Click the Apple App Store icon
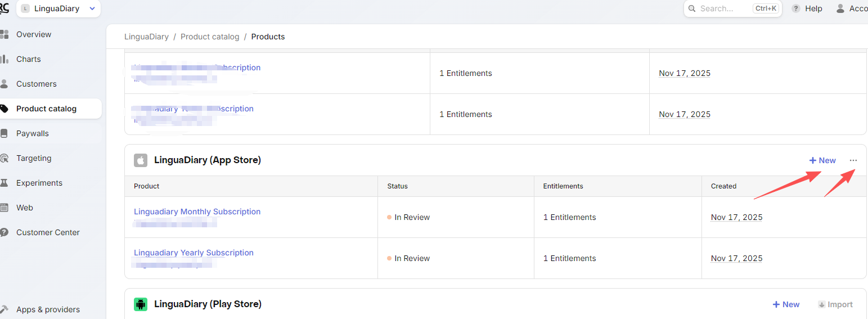 141,160
